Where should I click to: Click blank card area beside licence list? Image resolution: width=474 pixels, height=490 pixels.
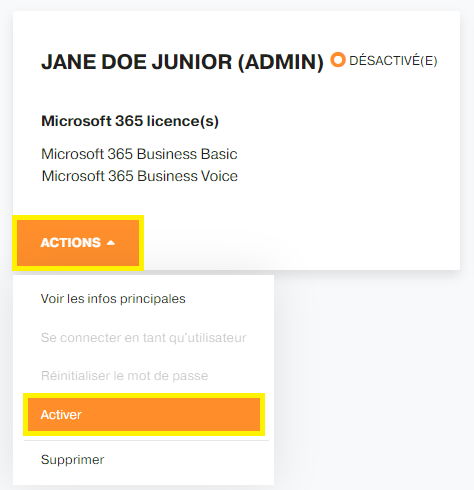347,165
